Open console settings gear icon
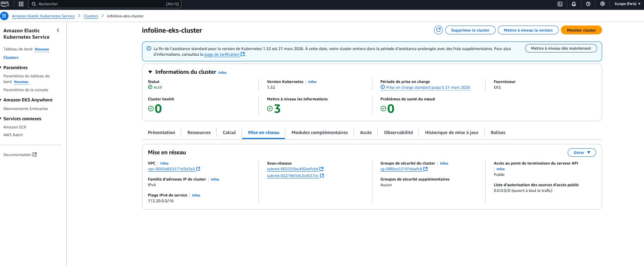644x266 pixels. pos(602,4)
